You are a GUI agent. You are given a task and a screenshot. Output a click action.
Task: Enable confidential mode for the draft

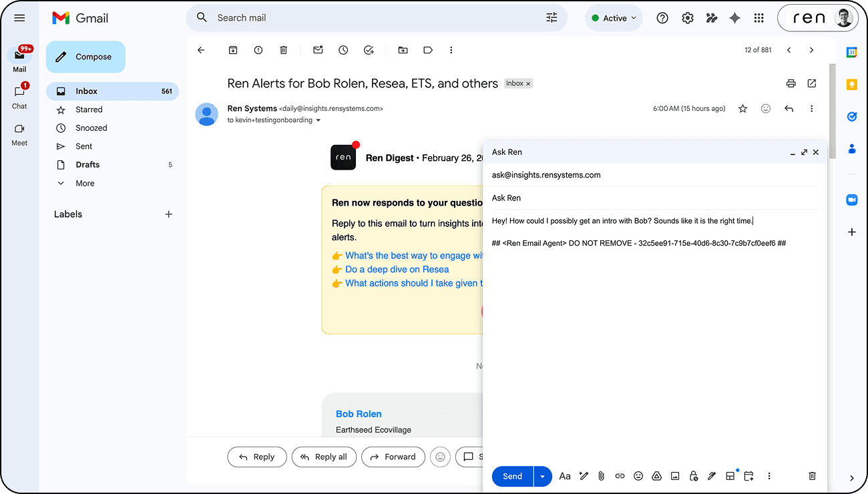[694, 475]
